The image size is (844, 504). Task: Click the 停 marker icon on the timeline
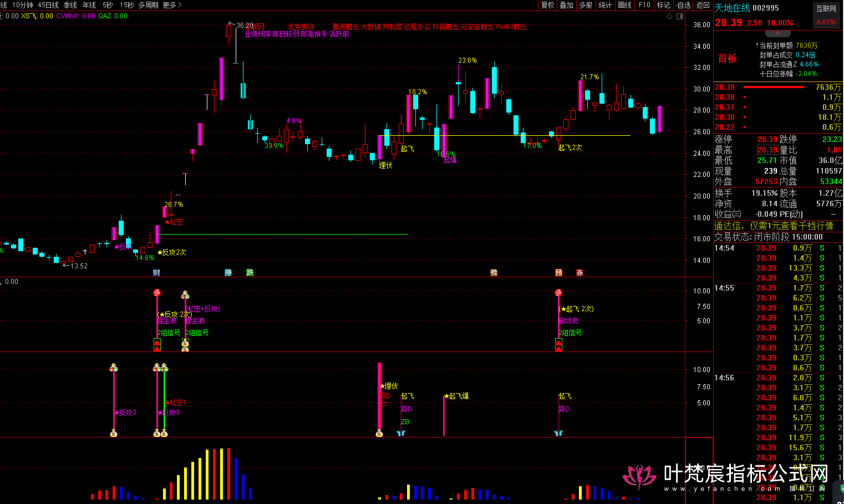[228, 272]
